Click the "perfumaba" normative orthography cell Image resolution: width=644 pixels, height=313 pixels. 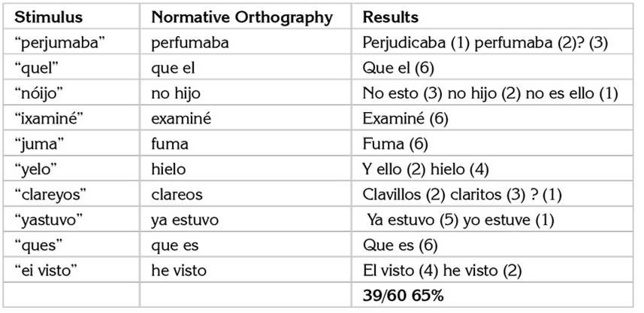tap(189, 43)
